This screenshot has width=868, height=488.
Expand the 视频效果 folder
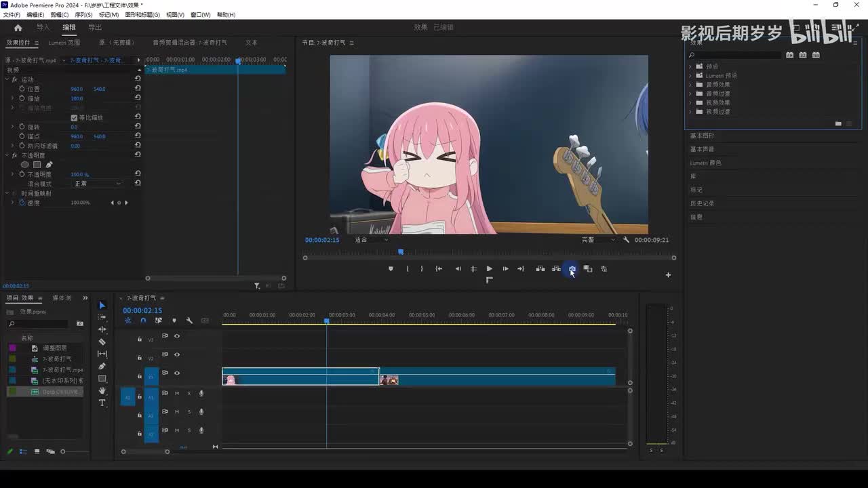(690, 102)
